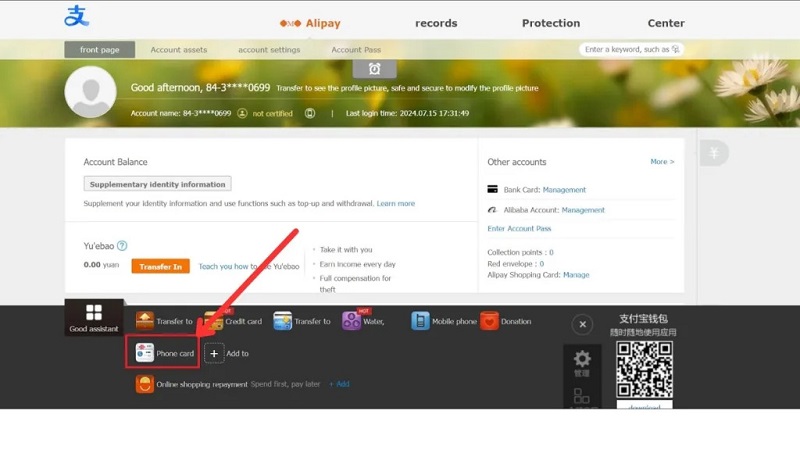Open the records menu item

click(436, 23)
